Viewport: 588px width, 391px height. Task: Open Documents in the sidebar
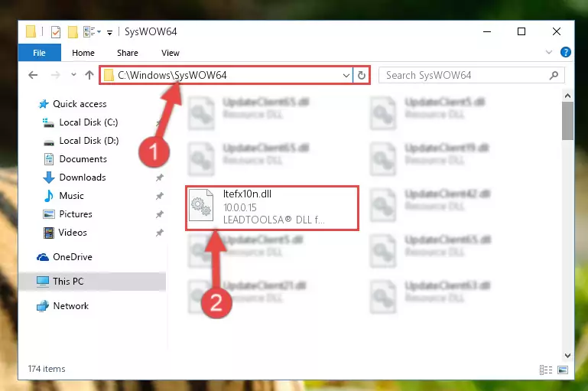point(83,159)
